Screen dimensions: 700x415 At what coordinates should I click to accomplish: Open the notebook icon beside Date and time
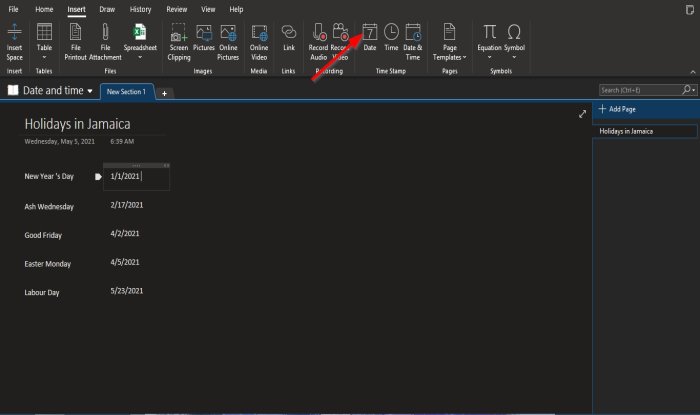point(13,90)
